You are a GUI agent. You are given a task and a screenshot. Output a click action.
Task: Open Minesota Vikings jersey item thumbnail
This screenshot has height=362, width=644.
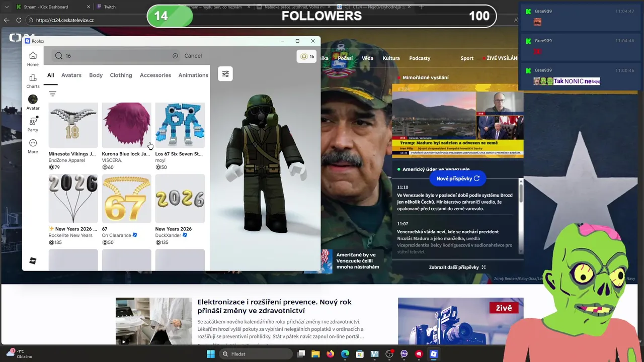(x=73, y=125)
